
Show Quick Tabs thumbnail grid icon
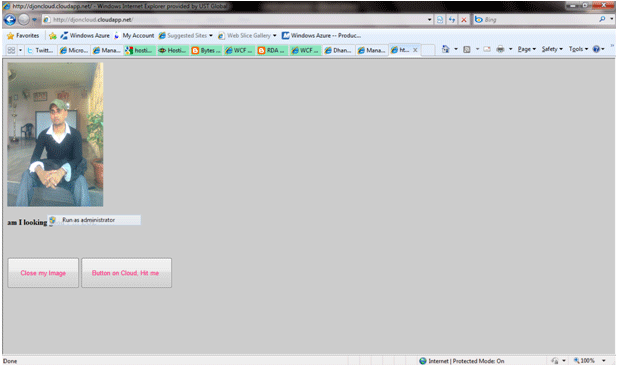(x=11, y=50)
